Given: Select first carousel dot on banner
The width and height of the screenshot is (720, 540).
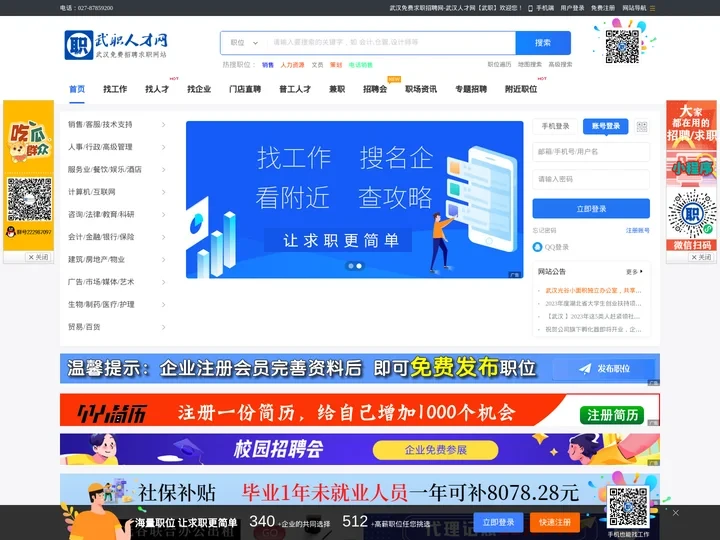Looking at the screenshot, I should 351,266.
